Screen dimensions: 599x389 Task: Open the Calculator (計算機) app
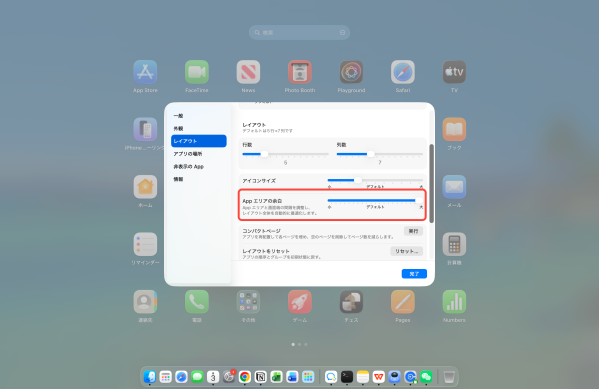[454, 244]
